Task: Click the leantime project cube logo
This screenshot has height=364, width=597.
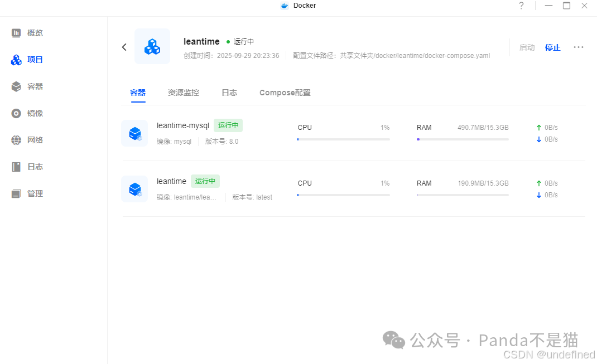Action: point(152,46)
